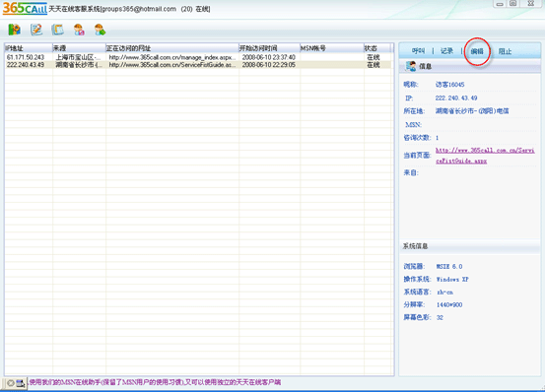Click the 上海市宝山区 source cell
Screen dimensions: 545x392
click(x=78, y=57)
